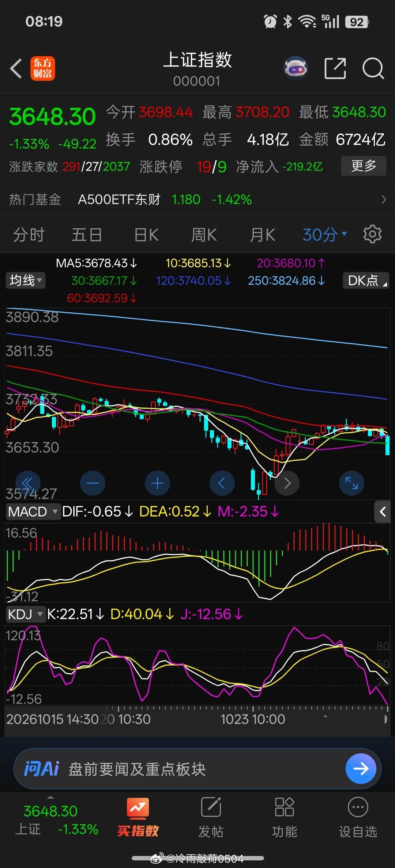The width and height of the screenshot is (395, 868).
Task: Zoom in chart with plus button
Action: pos(157,483)
